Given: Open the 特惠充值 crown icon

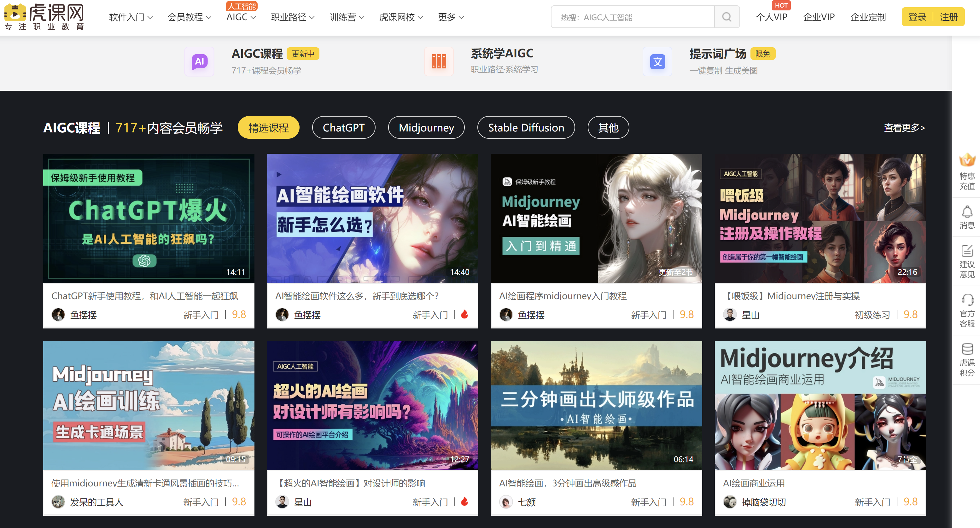Looking at the screenshot, I should click(967, 160).
